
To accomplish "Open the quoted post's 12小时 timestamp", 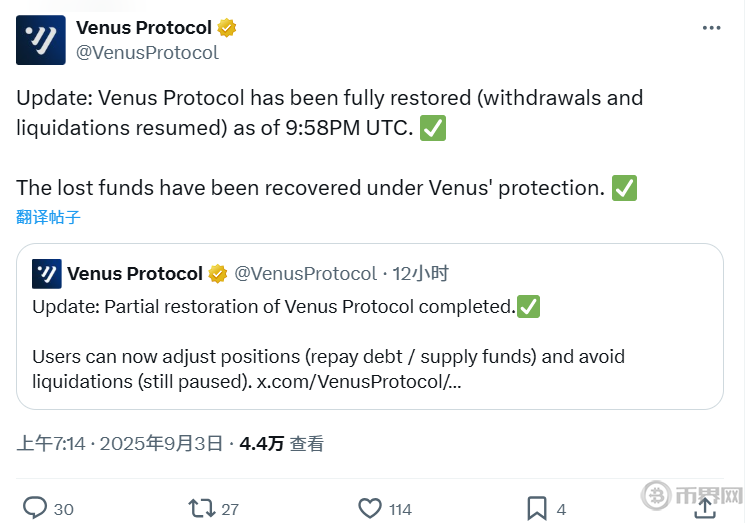I will click(420, 274).
